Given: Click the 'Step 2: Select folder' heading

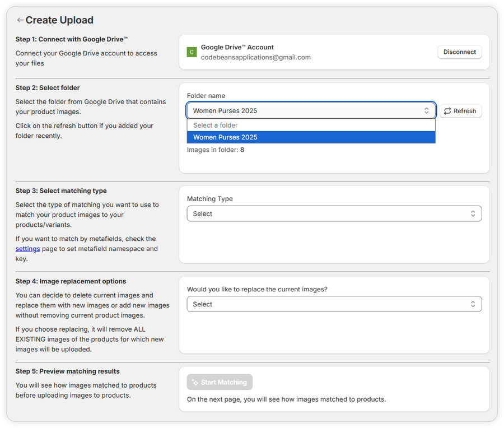Looking at the screenshot, I should (48, 88).
